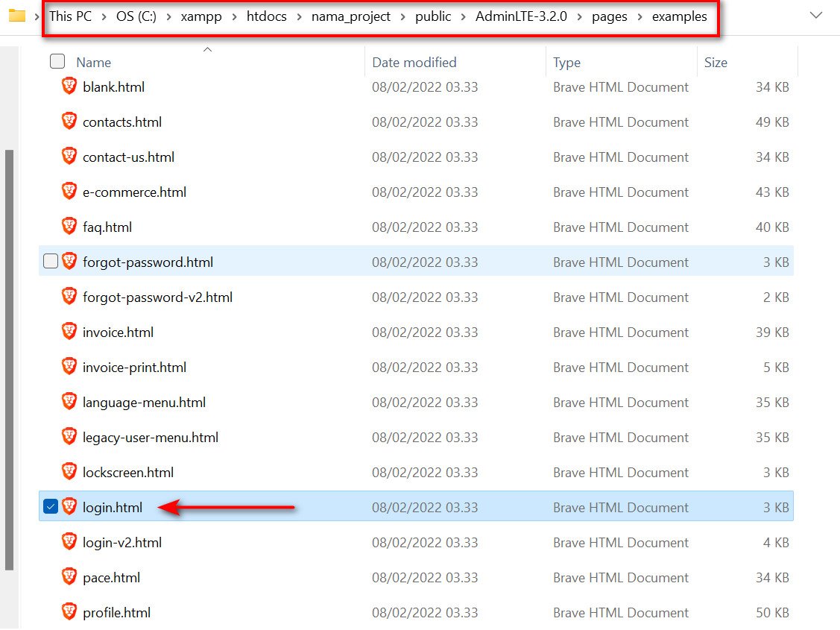
Task: Click the Brave icon of contact-us.html
Action: coord(69,157)
